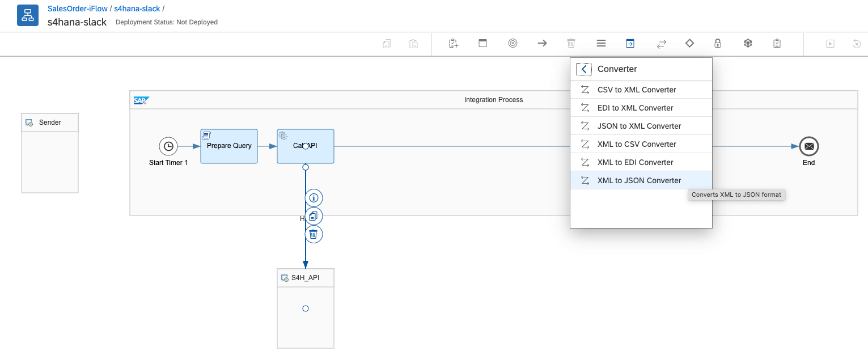This screenshot has height=355, width=868.
Task: Open the Validator palette clipboard icon
Action: click(x=777, y=43)
